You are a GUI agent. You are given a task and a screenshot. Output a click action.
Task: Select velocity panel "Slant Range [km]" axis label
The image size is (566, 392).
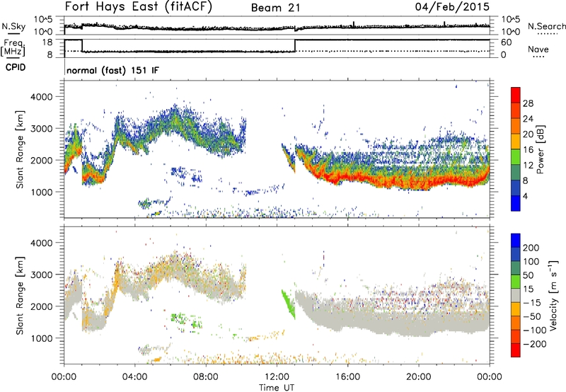pyautogui.click(x=20, y=296)
